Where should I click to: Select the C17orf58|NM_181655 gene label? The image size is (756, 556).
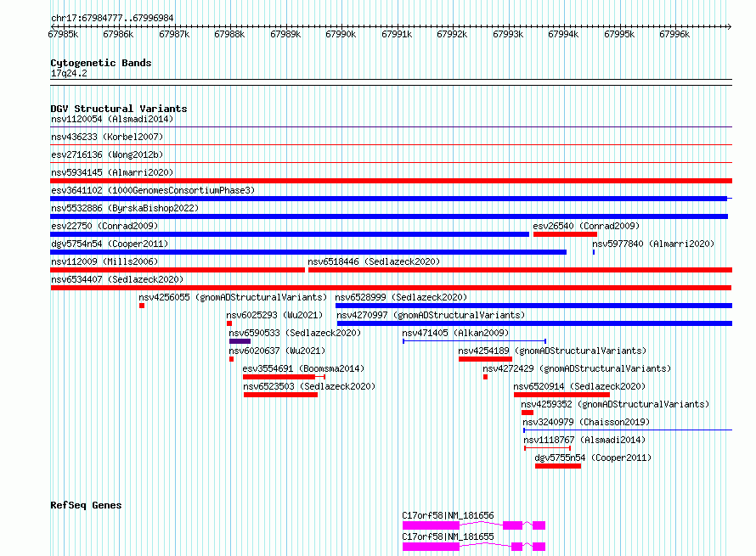click(x=449, y=536)
